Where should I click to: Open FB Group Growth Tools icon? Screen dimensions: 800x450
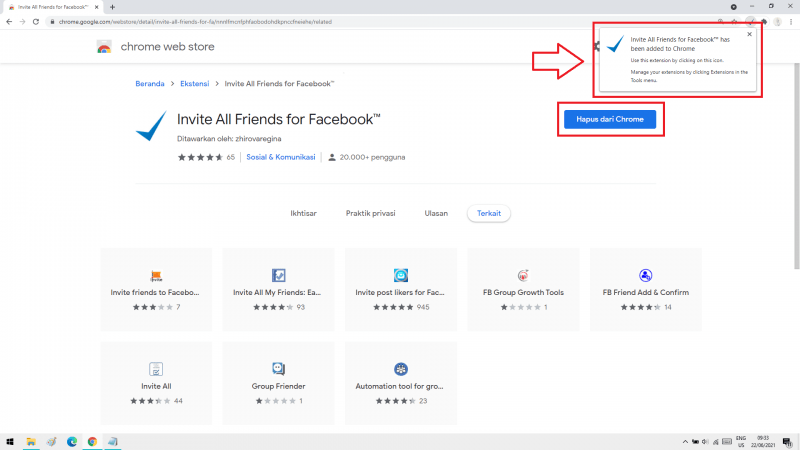pyautogui.click(x=523, y=276)
